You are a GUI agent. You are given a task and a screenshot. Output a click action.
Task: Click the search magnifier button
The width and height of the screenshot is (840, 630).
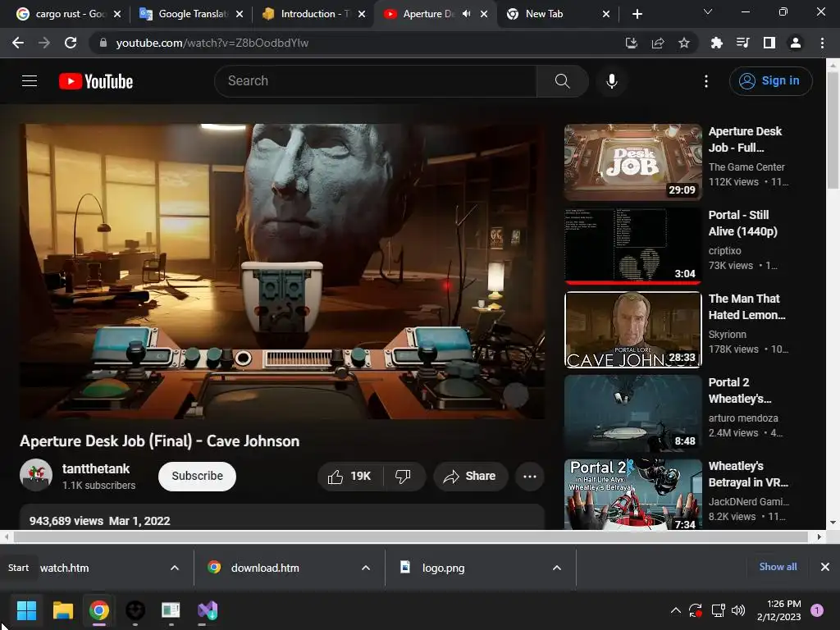562,81
